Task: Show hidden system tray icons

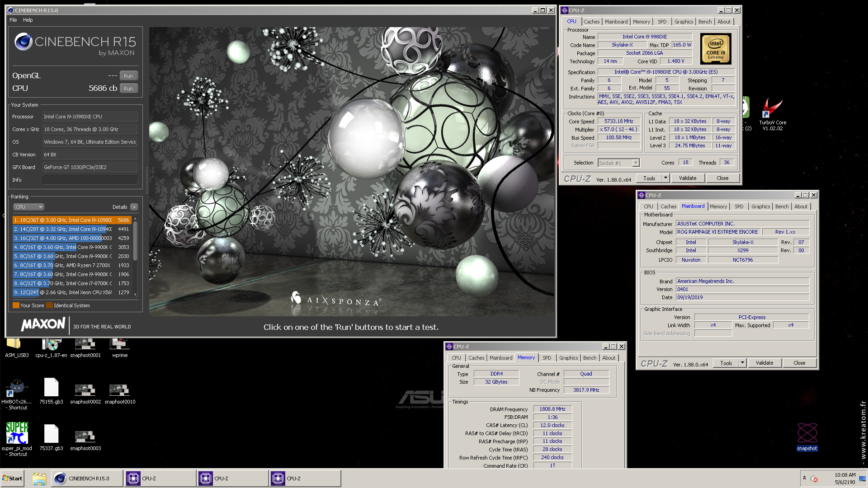Action: pyautogui.click(x=804, y=478)
